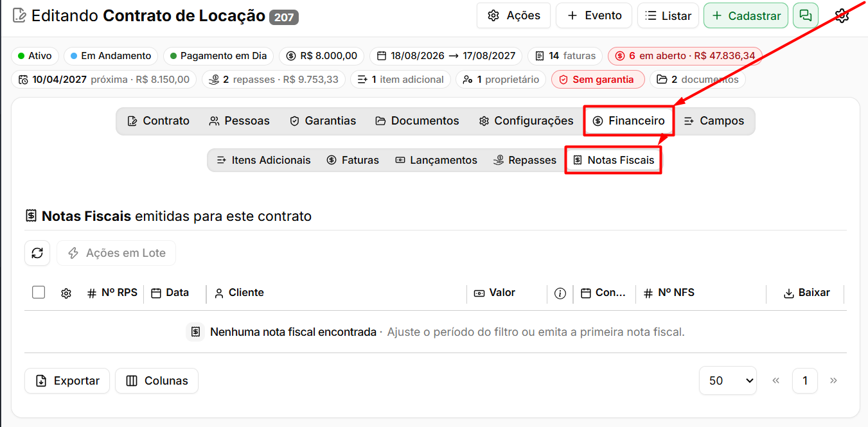This screenshot has width=868, height=427.
Task: Click the Ações em Lote button
Action: tap(116, 253)
